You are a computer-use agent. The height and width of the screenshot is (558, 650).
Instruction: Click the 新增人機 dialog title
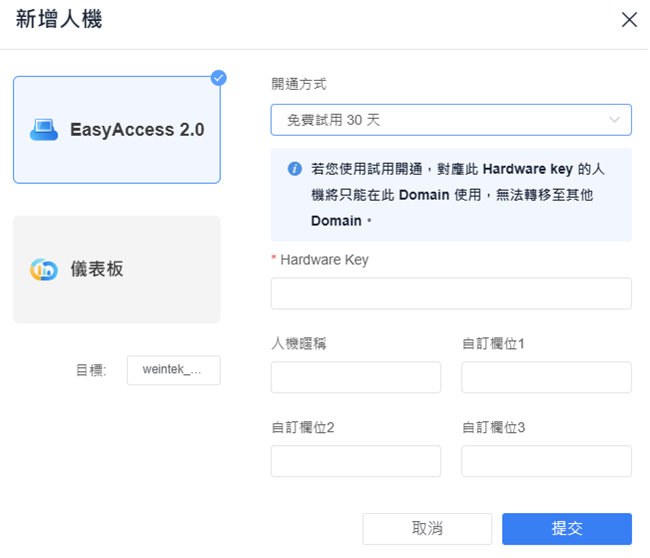[x=59, y=19]
